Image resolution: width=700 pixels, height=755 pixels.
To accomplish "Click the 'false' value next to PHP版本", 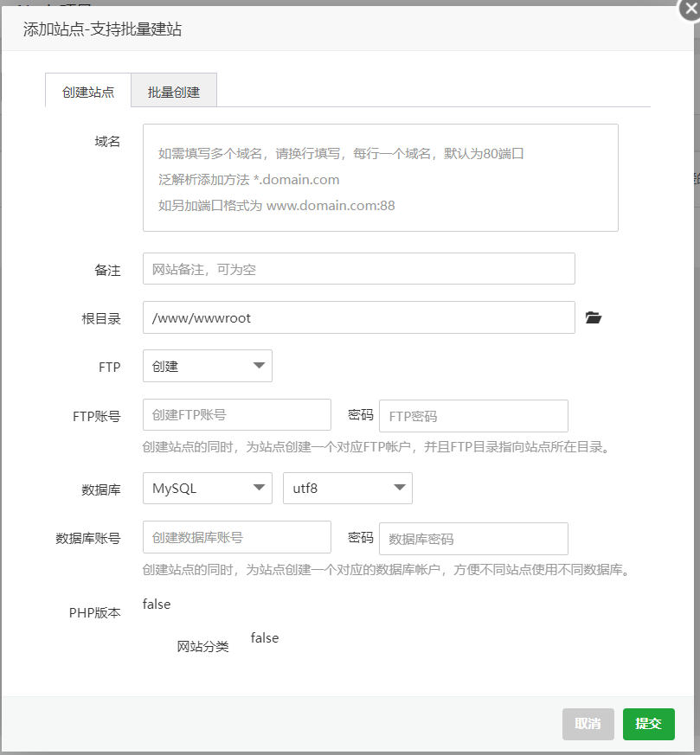I will [x=157, y=605].
